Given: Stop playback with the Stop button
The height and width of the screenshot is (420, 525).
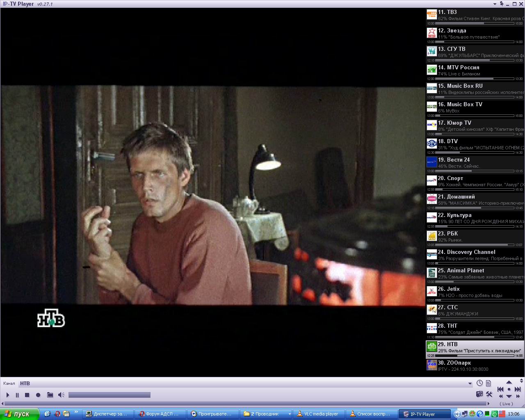Looking at the screenshot, I should (27, 395).
